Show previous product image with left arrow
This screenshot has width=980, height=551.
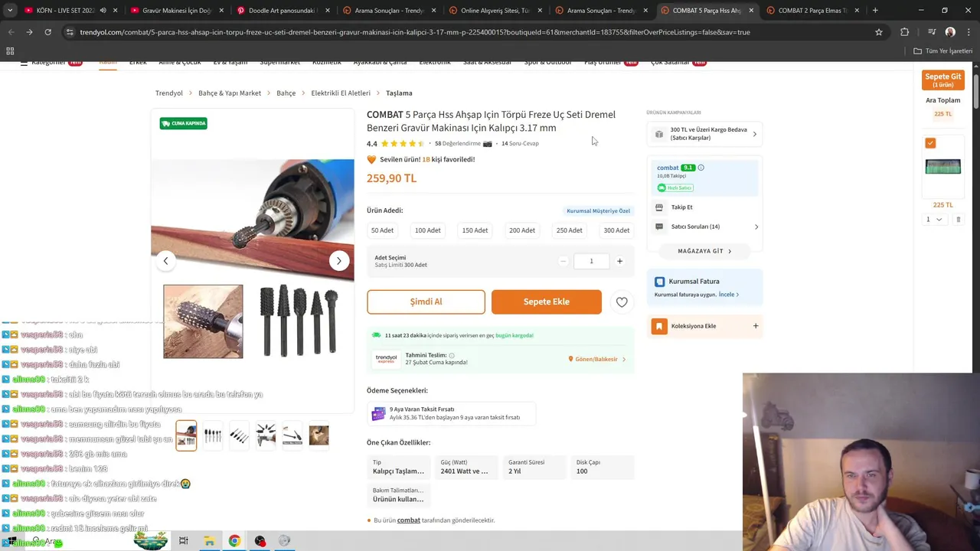pos(165,261)
